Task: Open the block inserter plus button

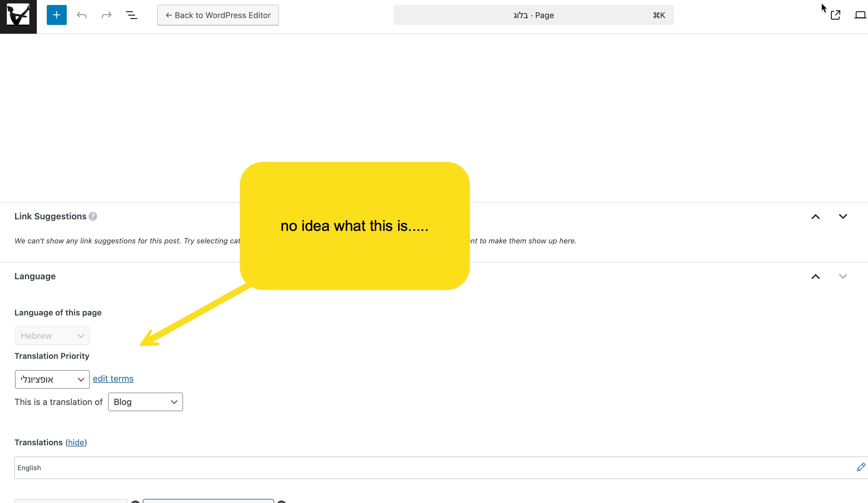Action: click(x=56, y=15)
